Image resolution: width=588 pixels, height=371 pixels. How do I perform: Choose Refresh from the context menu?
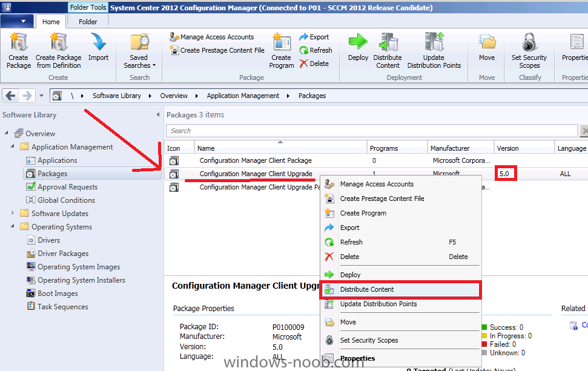(x=400, y=242)
